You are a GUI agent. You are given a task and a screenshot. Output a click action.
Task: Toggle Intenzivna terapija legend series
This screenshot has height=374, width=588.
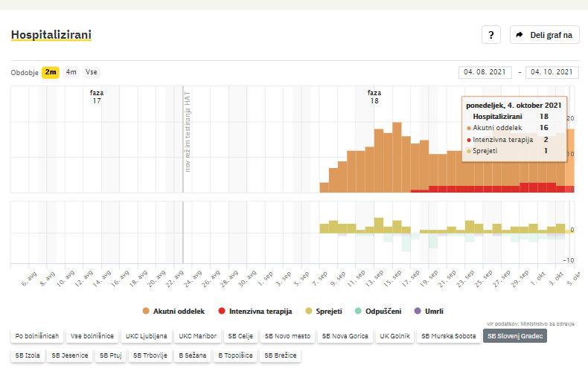[x=255, y=311]
